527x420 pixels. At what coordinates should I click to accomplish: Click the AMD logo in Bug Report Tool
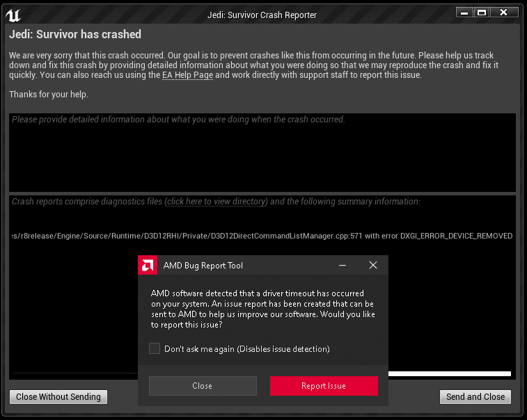click(x=148, y=265)
